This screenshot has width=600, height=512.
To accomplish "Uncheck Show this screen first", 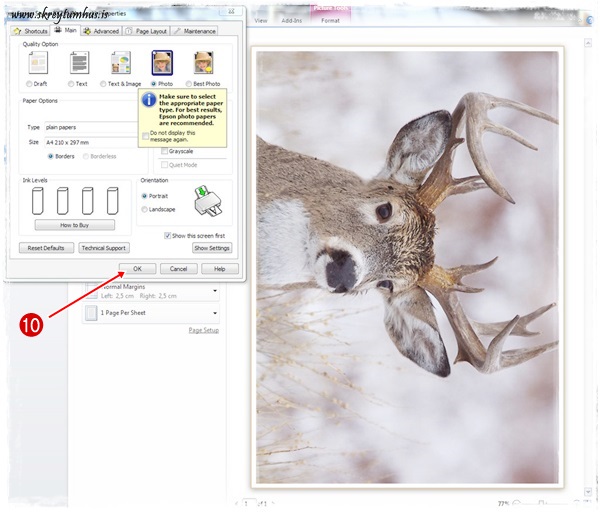I will [x=168, y=235].
